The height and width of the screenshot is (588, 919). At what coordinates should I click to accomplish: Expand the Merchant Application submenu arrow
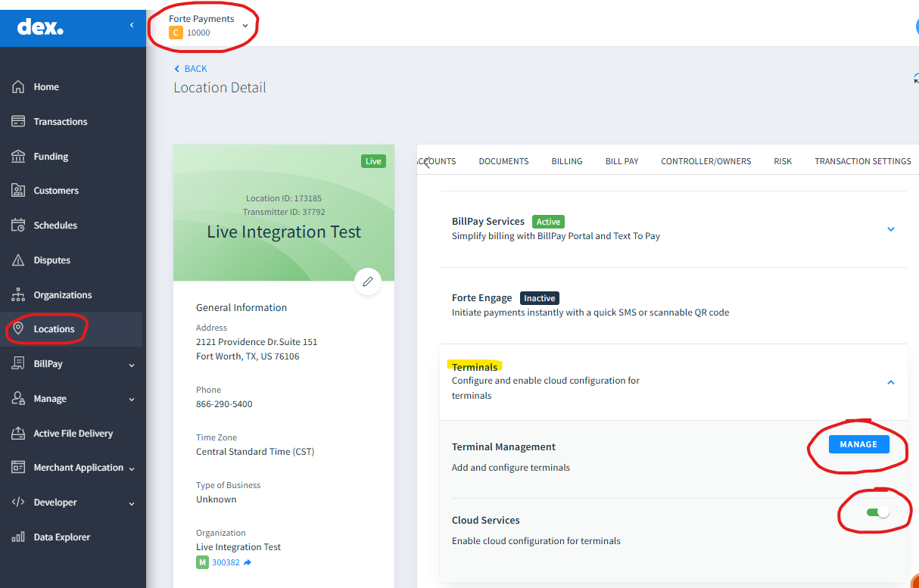(x=132, y=468)
